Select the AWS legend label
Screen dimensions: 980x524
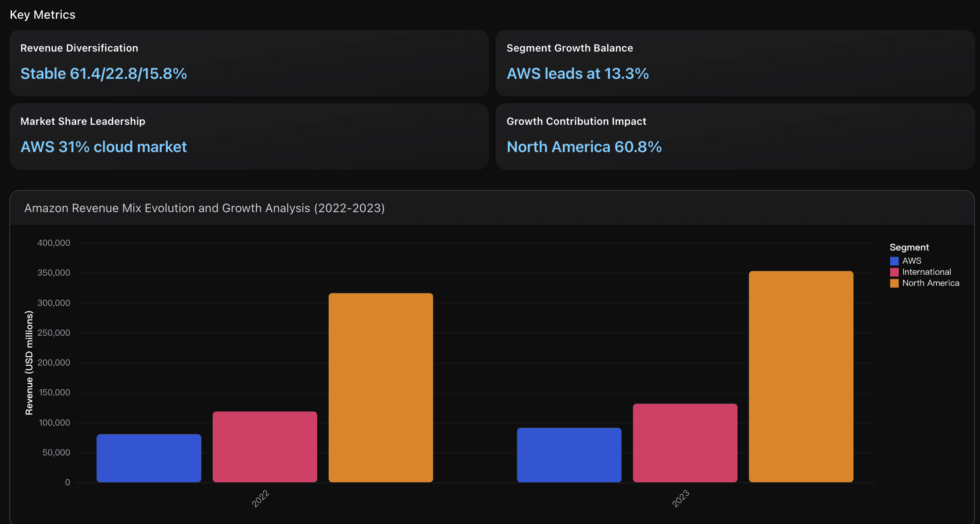point(911,261)
